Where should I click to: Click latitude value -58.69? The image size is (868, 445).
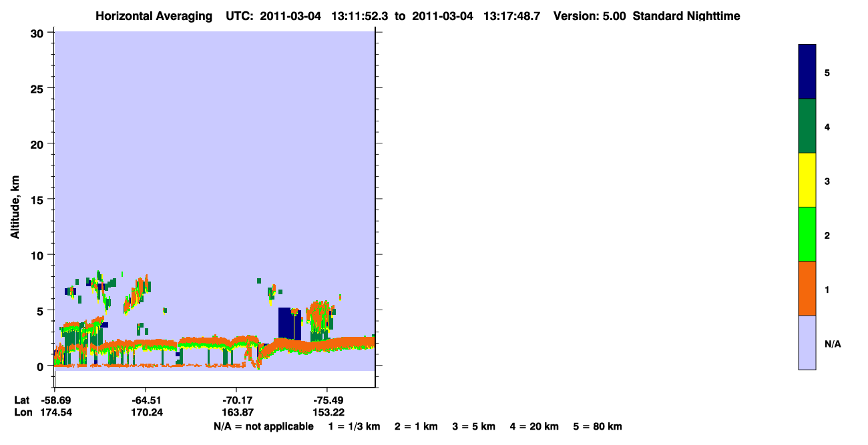click(55, 400)
